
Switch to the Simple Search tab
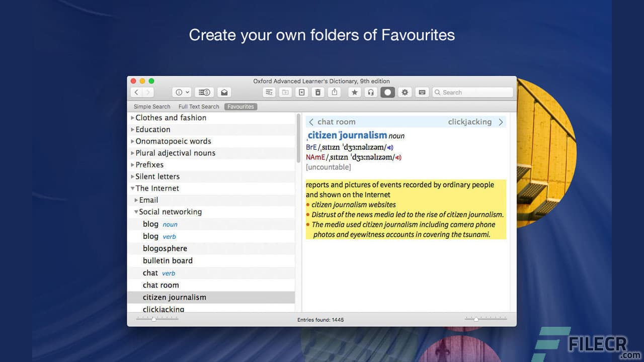point(152,107)
